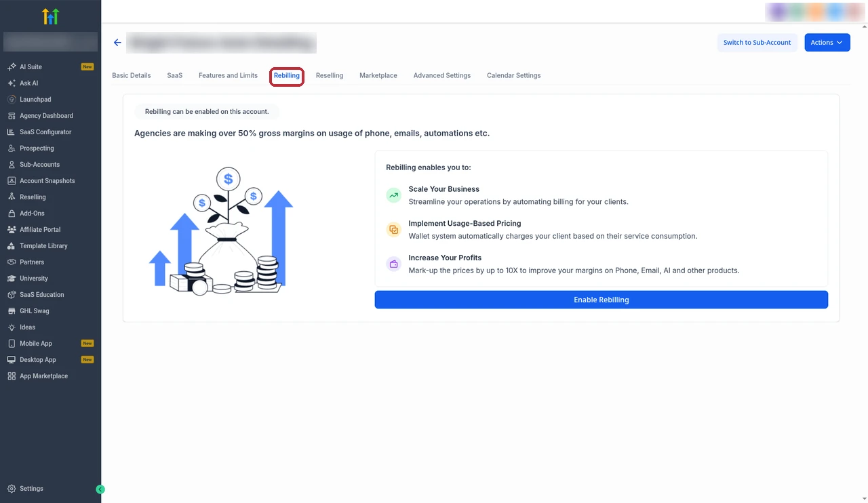Viewport: 868px width, 503px height.
Task: Click Switch to Sub-Account button
Action: [x=757, y=43]
